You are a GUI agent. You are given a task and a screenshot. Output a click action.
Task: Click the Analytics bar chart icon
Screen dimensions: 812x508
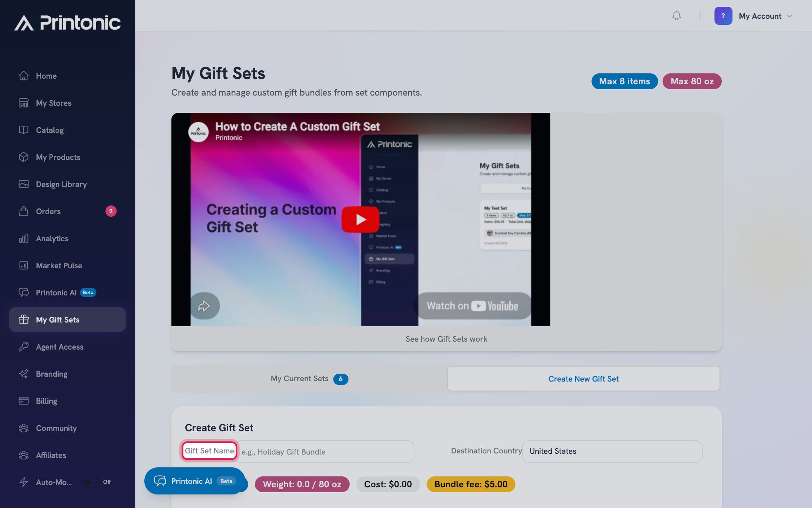click(x=24, y=238)
